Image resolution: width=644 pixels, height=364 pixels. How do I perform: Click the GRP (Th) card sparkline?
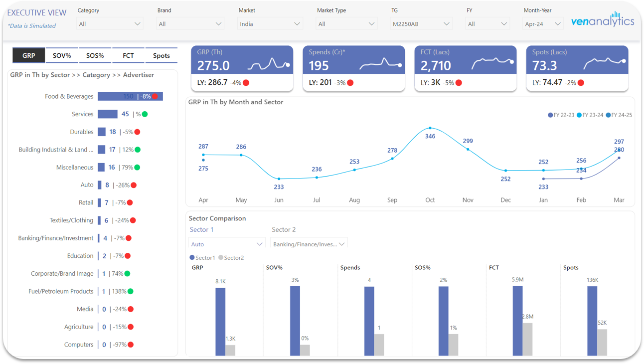[x=269, y=65]
